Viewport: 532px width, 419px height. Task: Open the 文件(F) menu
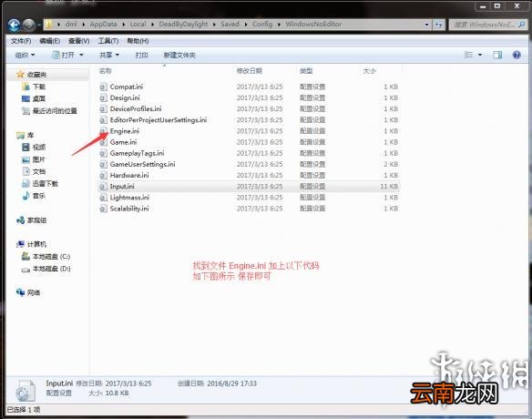pyautogui.click(x=21, y=41)
